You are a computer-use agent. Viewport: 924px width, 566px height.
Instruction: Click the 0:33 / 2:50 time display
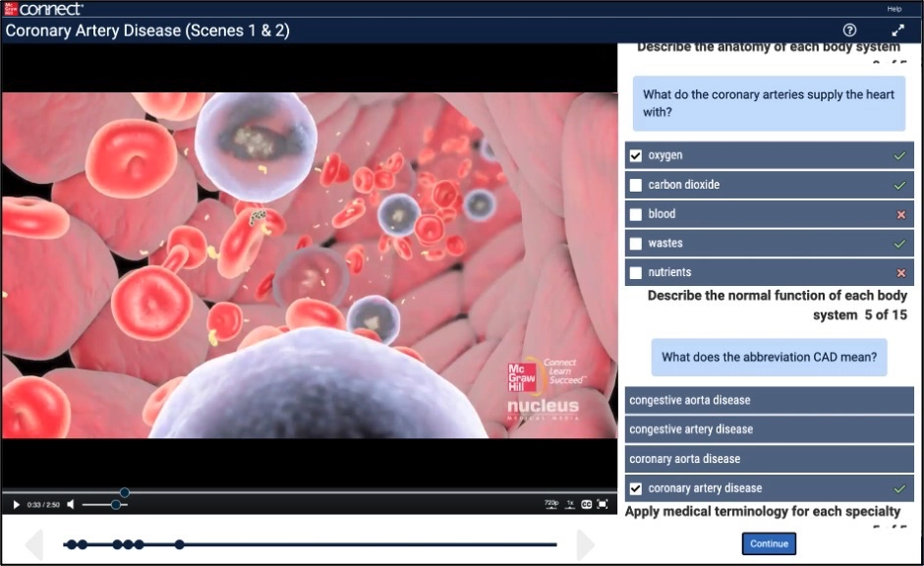43,505
